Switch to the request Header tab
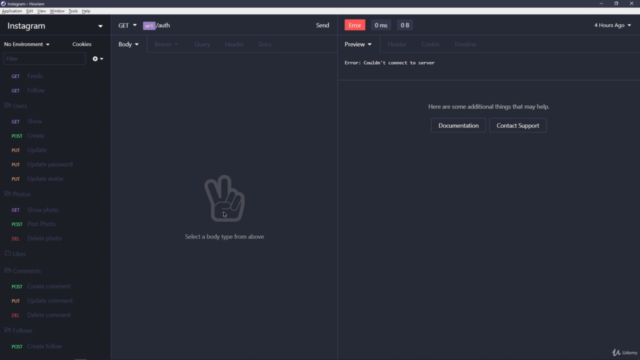The height and width of the screenshot is (360, 640). coord(234,44)
